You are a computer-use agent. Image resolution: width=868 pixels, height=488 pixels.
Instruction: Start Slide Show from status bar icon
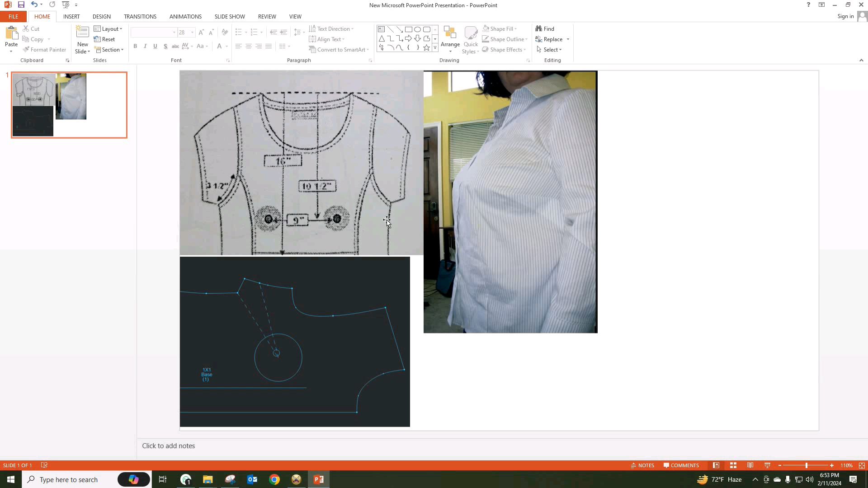click(x=767, y=465)
